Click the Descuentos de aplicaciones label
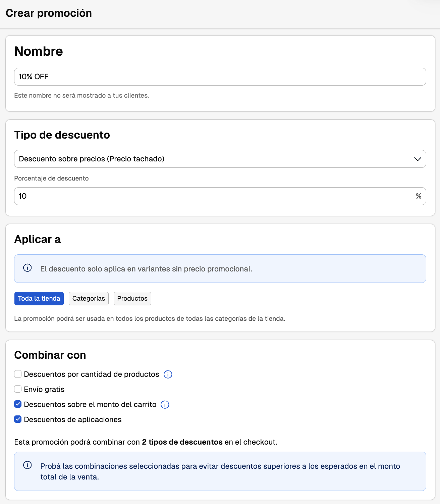 [73, 420]
